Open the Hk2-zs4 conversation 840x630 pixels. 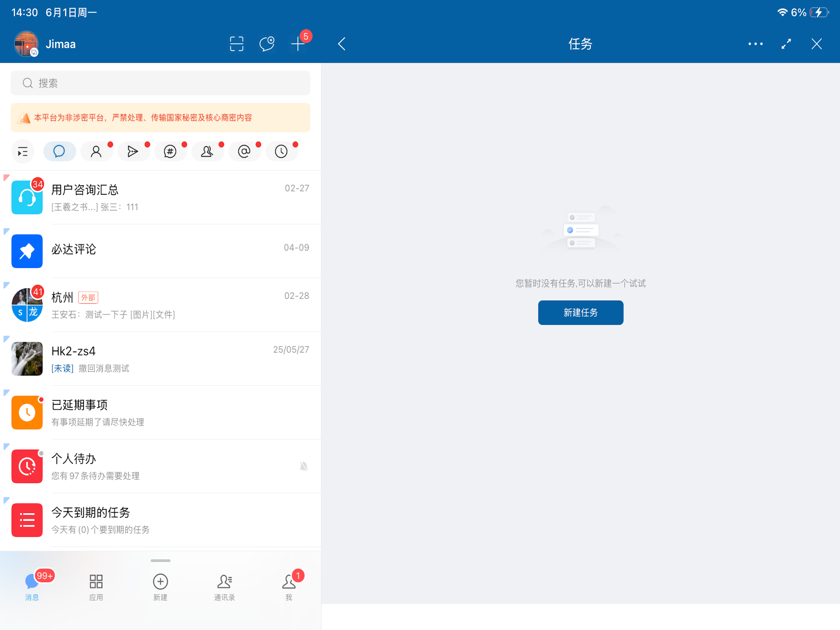coord(160,359)
